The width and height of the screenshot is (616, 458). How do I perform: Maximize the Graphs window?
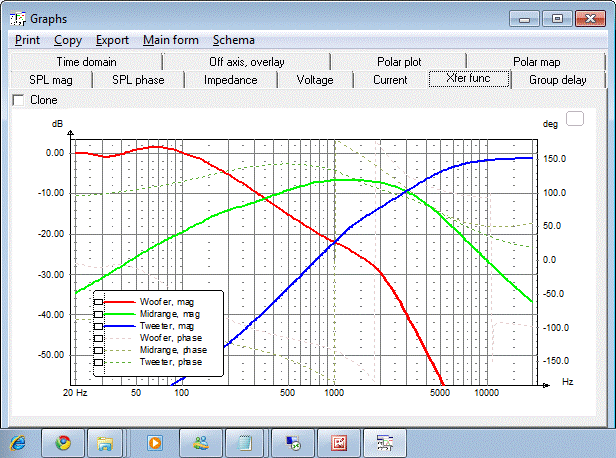(557, 19)
